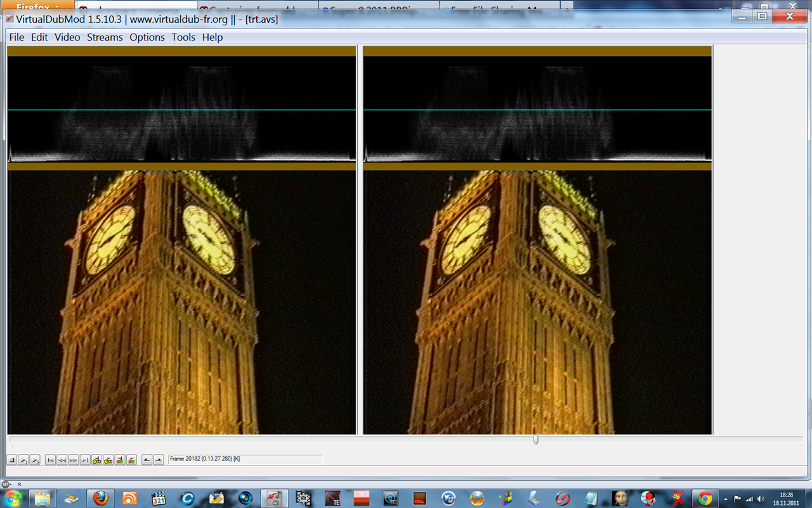The image size is (812, 508).
Task: Open the gear-shaped taskbar application
Action: coord(304,498)
